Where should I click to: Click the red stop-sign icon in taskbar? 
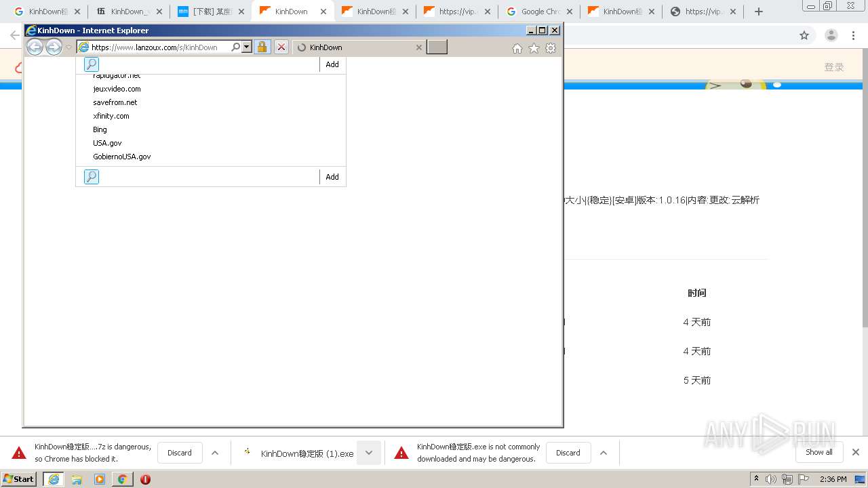pyautogui.click(x=145, y=479)
